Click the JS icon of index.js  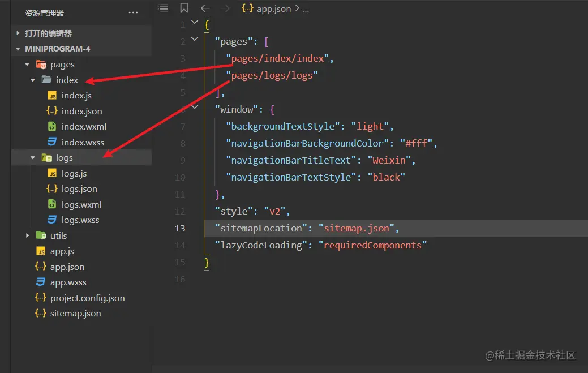click(x=52, y=96)
